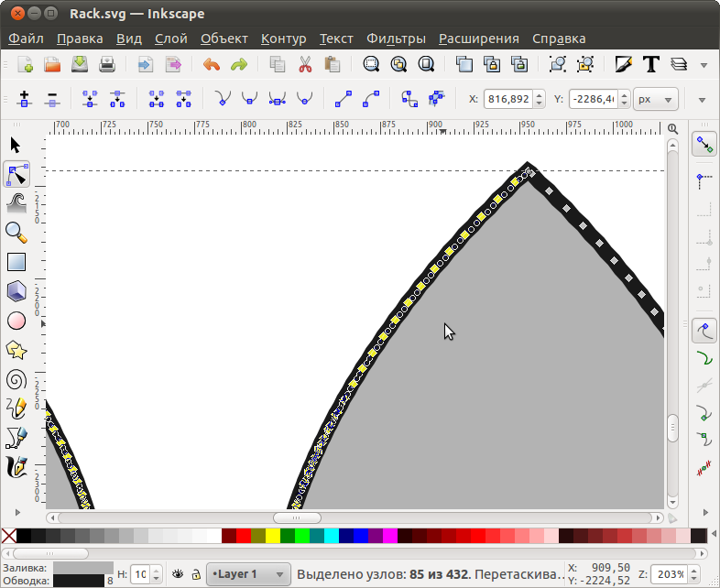Choose the Tweak wave tool
Screen dimensions: 720x588
16,203
